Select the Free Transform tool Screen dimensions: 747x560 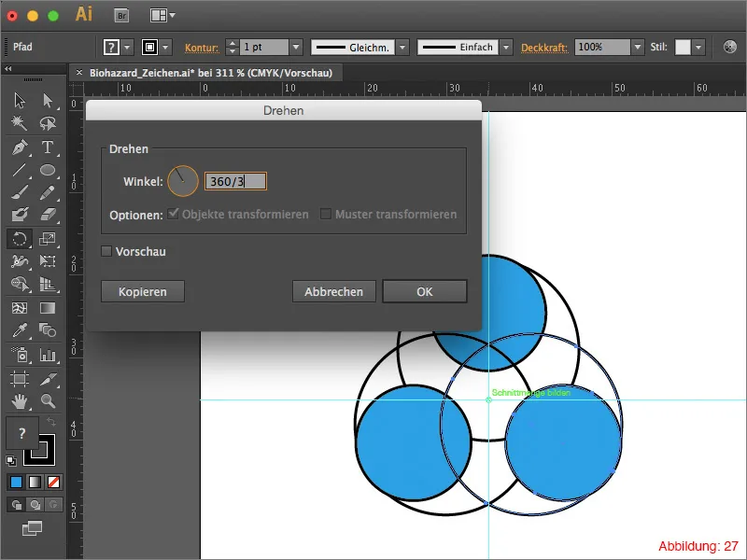click(48, 261)
